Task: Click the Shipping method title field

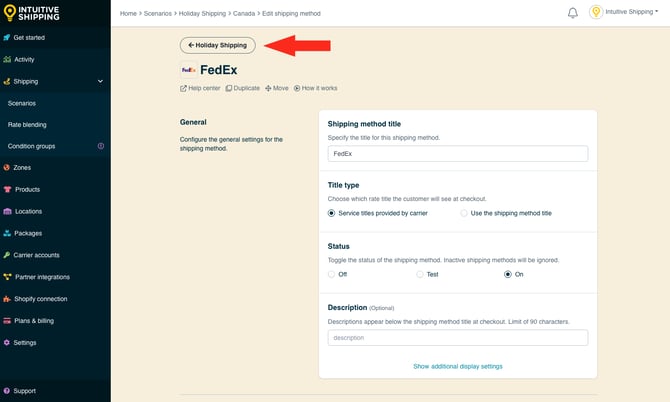Action: pyautogui.click(x=457, y=154)
